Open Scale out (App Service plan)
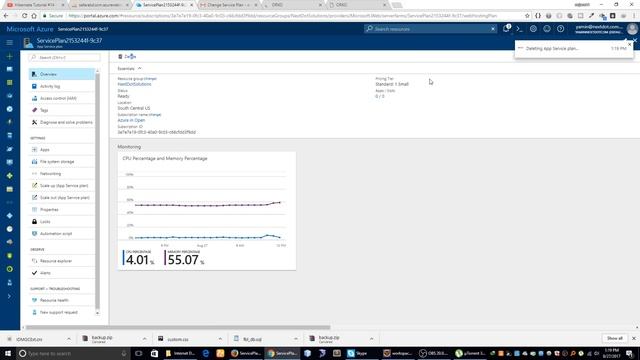 pyautogui.click(x=62, y=198)
